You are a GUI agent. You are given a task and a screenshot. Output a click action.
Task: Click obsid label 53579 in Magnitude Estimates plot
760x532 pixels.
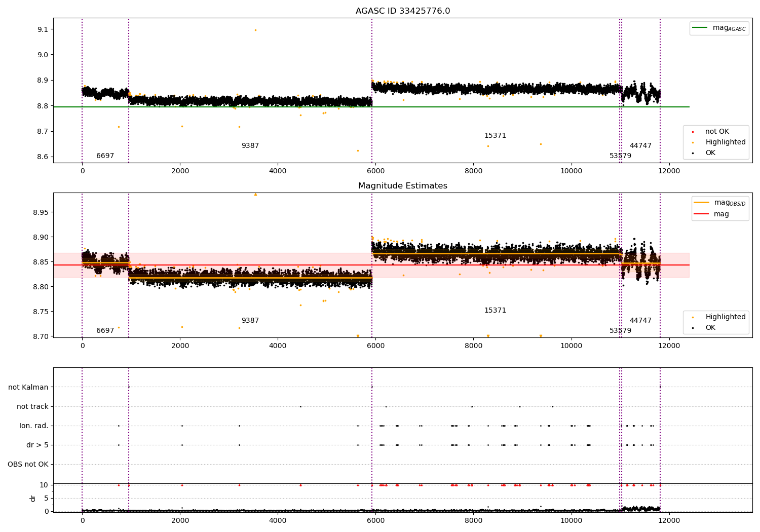click(620, 331)
